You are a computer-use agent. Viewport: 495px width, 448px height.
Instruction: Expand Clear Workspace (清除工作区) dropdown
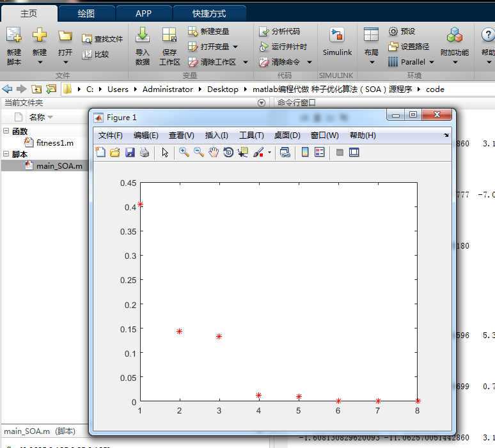click(x=246, y=62)
